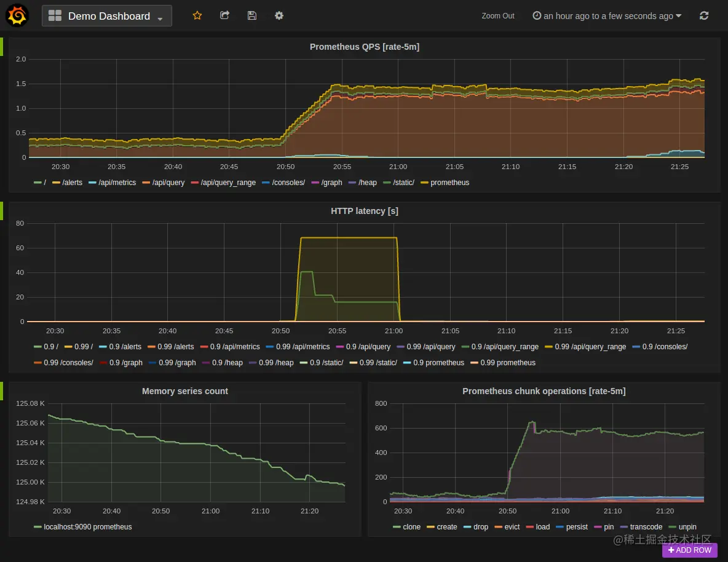The height and width of the screenshot is (562, 728).
Task: Toggle the localhost:9090 prometheus memory series
Action: tap(88, 527)
